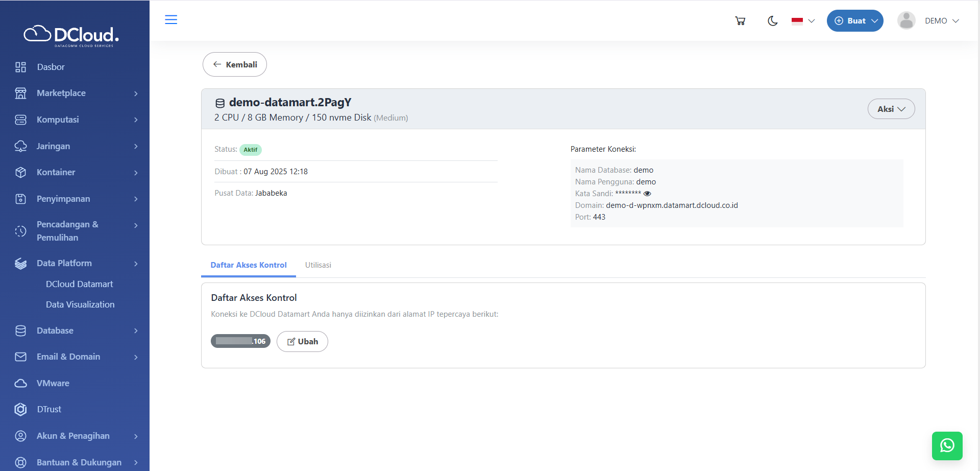Click the Kontainer box icon
This screenshot has width=980, height=471.
click(x=20, y=172)
